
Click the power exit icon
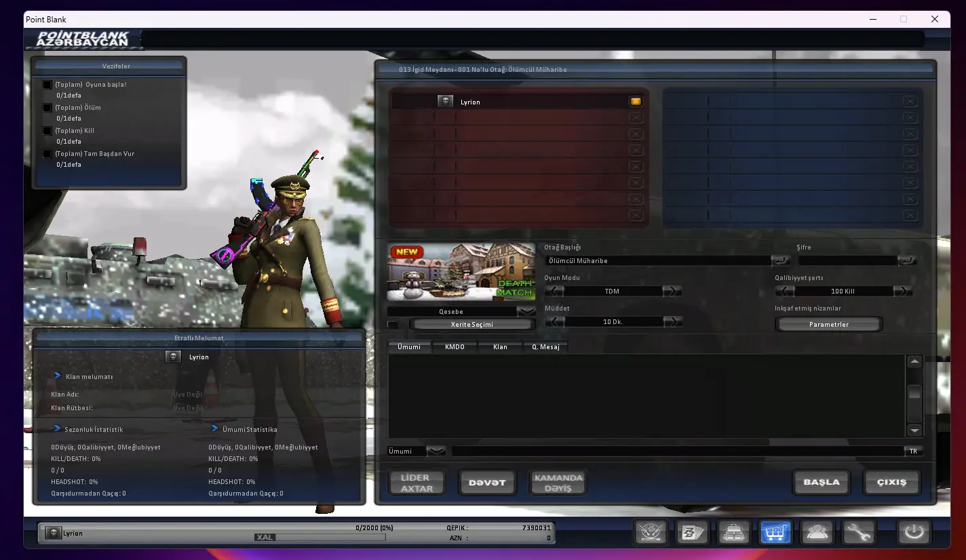[x=914, y=533]
